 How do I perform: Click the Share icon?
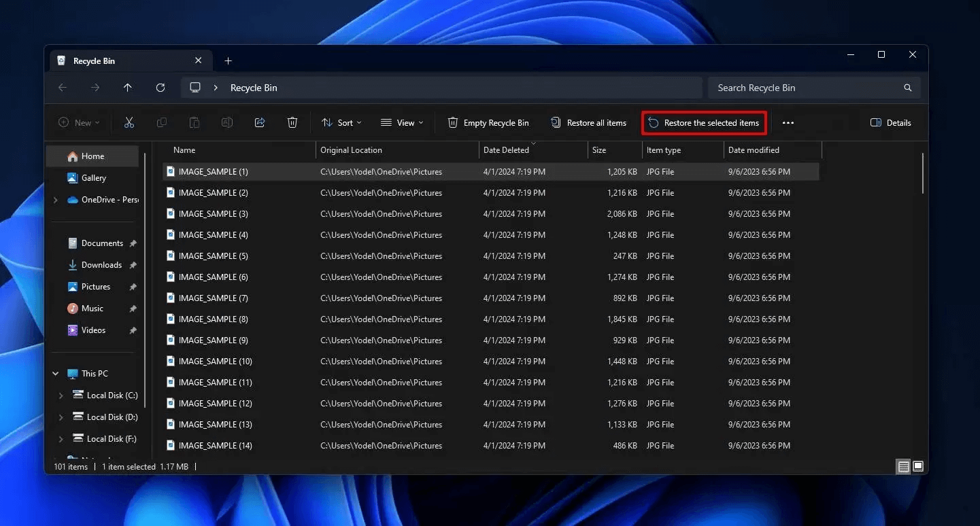[x=260, y=122]
